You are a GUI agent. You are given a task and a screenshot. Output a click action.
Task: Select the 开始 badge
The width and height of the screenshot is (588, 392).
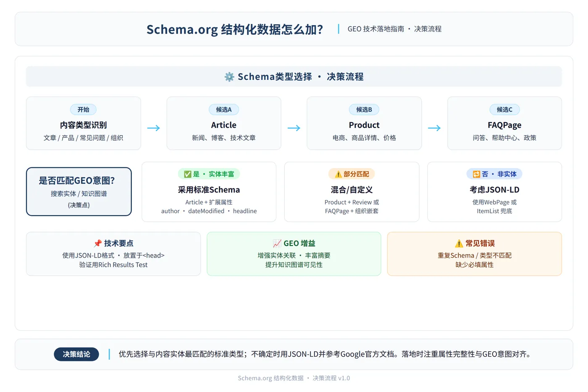click(84, 110)
